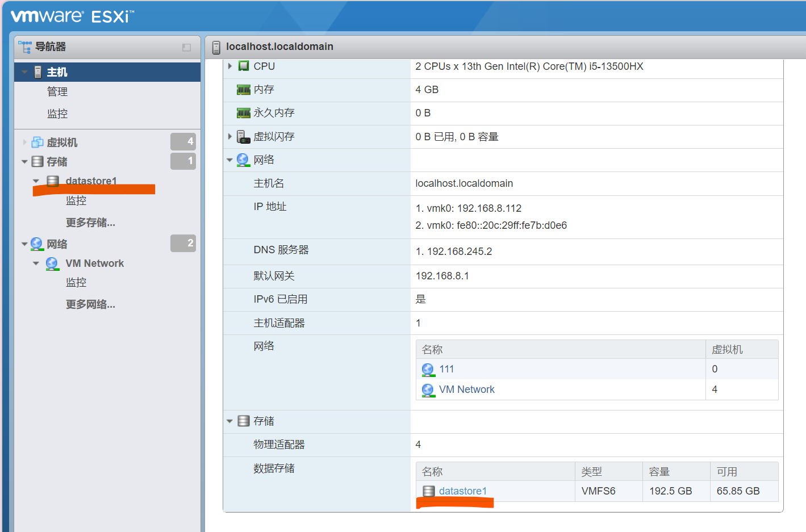Click the host server icon in navigator
The image size is (806, 532).
(x=37, y=72)
